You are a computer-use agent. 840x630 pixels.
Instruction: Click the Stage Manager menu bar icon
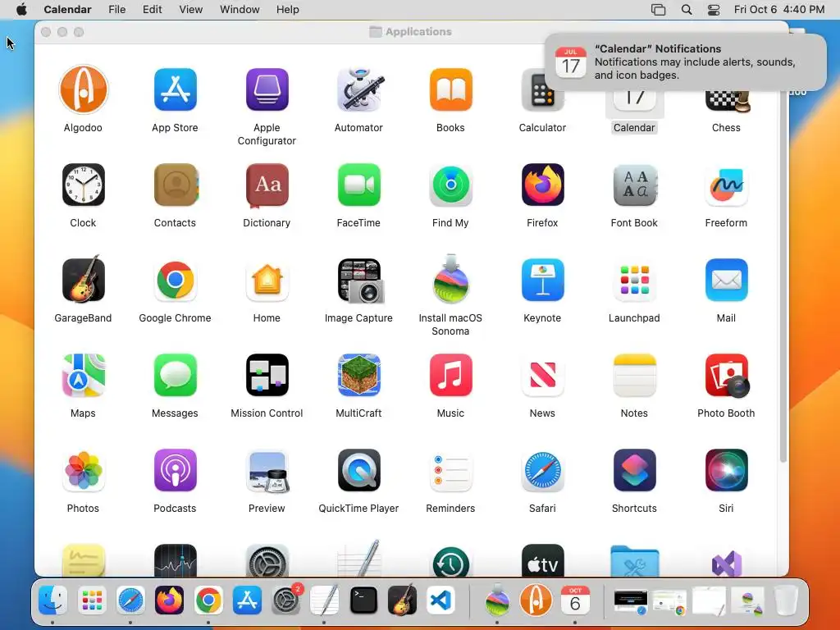coord(659,10)
